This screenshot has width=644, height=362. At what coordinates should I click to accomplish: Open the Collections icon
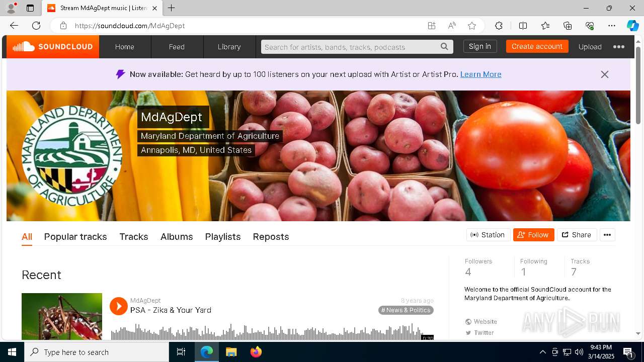pos(568,26)
